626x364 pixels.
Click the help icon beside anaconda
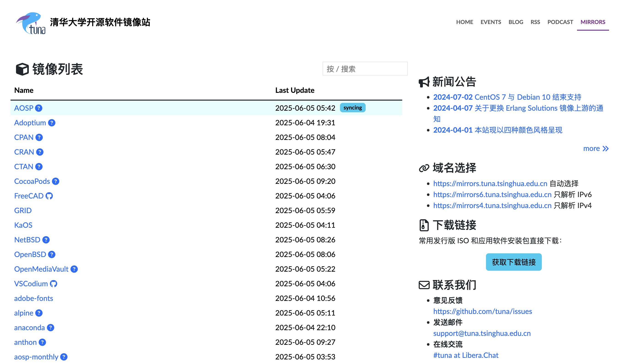coord(51,328)
